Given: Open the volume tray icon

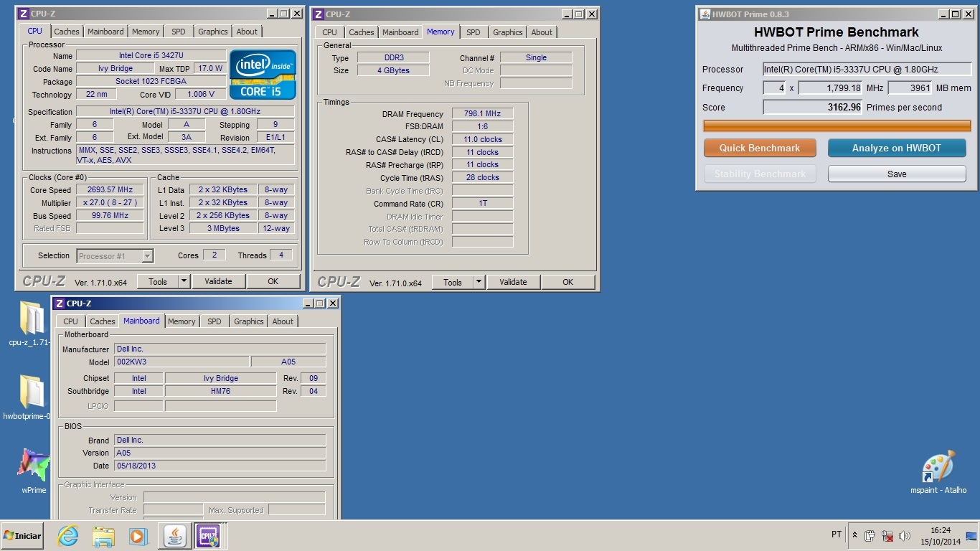Looking at the screenshot, I should (904, 536).
